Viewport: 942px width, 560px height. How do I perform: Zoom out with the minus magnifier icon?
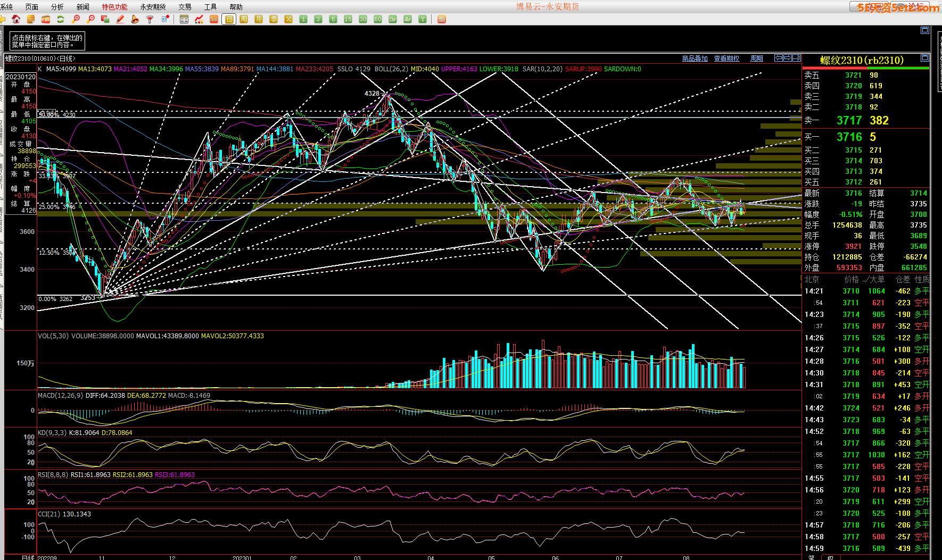coord(90,19)
